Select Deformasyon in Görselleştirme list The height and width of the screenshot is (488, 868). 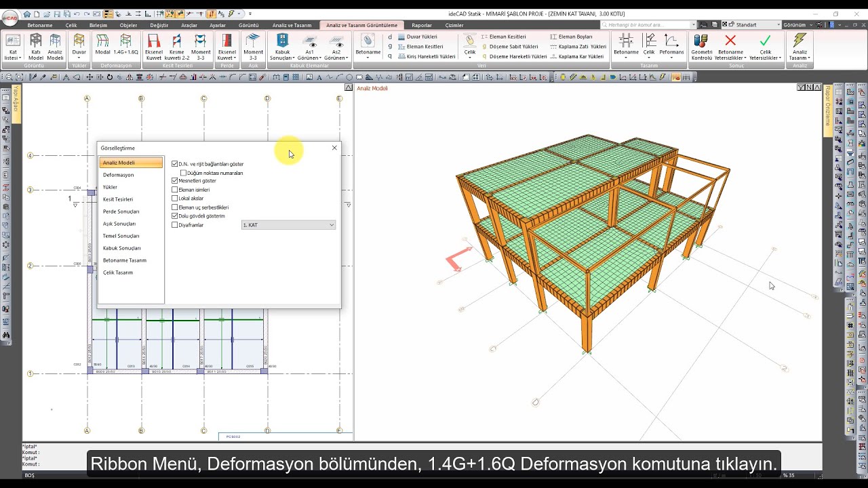click(131, 175)
